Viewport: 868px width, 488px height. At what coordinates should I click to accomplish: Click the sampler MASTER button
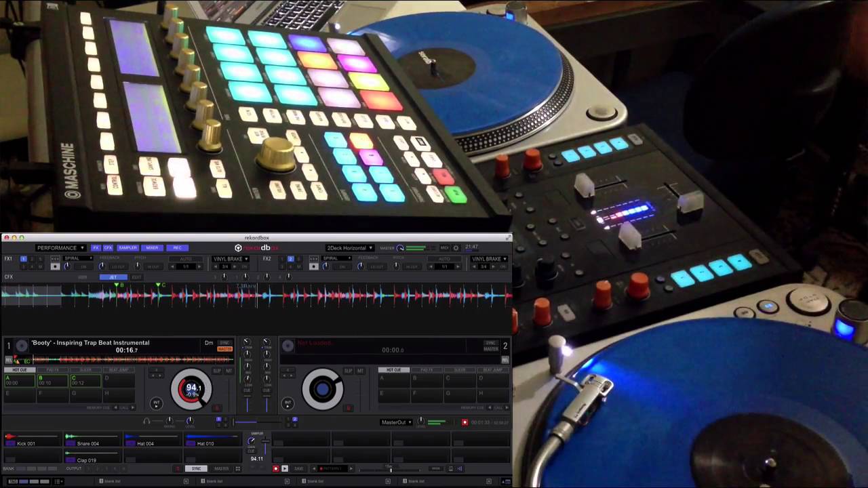tap(221, 469)
